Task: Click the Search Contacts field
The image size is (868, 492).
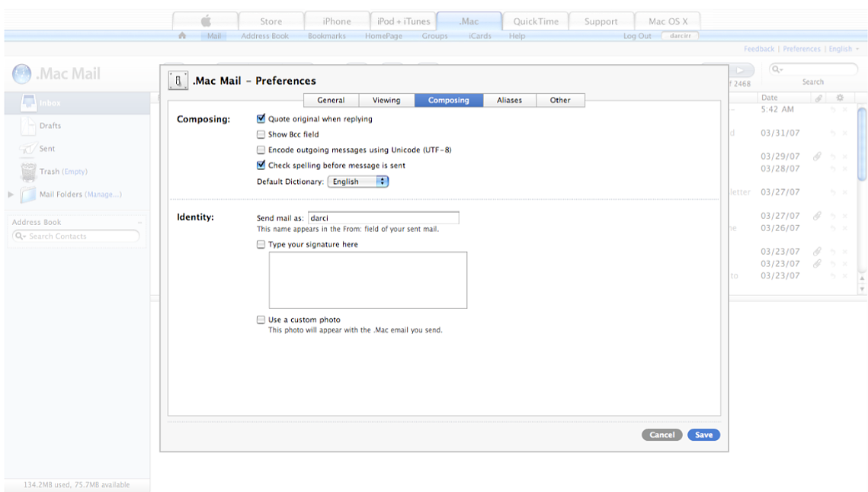Action: [76, 236]
